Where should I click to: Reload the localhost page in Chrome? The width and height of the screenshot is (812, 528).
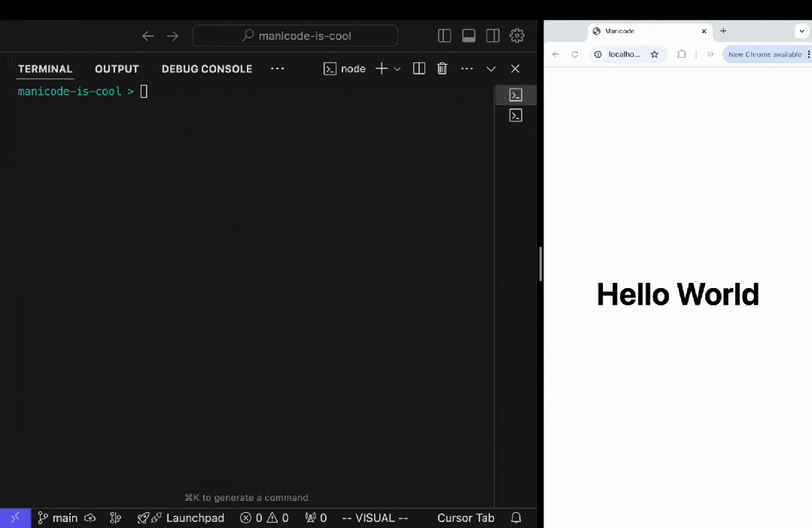(x=574, y=53)
